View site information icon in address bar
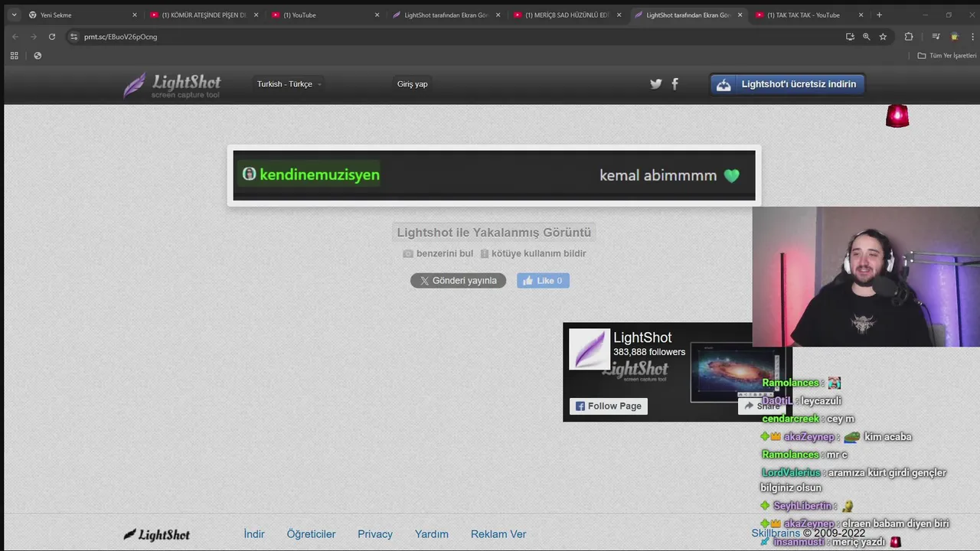This screenshot has width=980, height=551. 73,37
